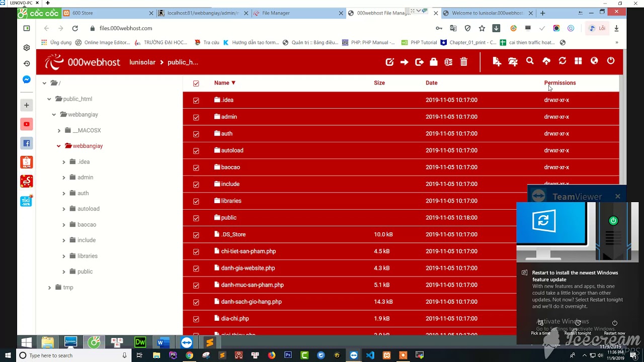Screen dimensions: 644x362
Task: Open PHP Tutorial bookmark
Action: coord(419,43)
